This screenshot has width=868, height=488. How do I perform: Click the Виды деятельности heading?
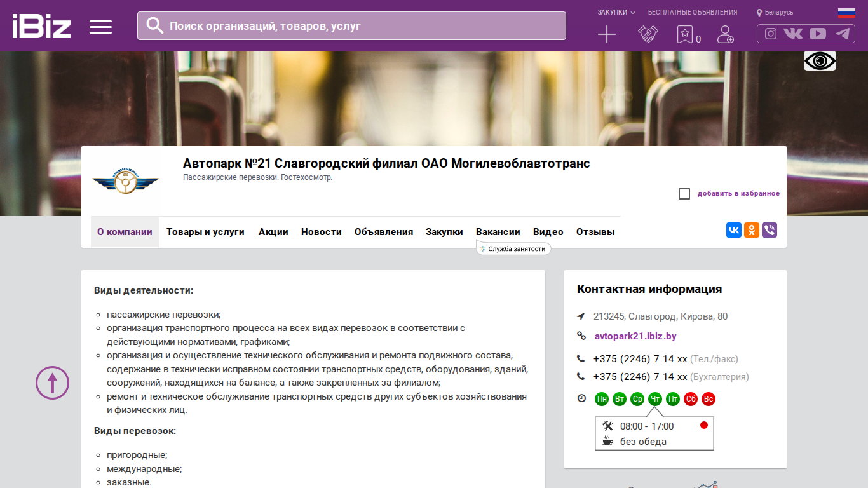144,290
